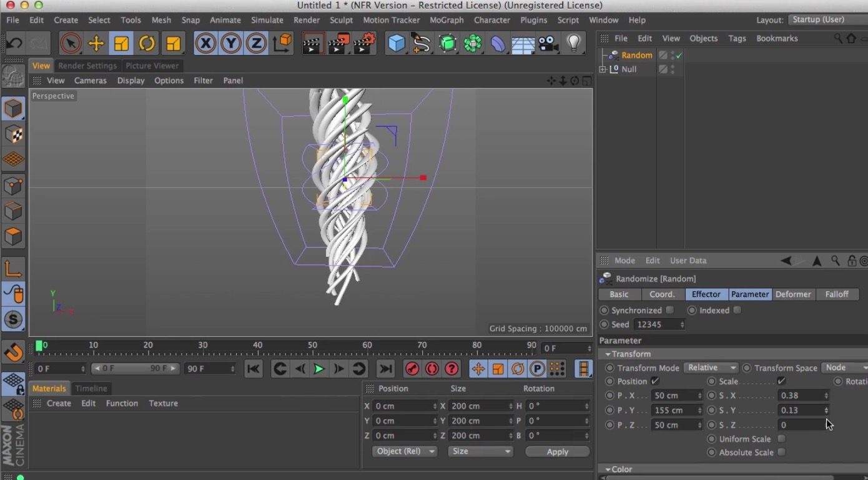Viewport: 868px width, 480px height.
Task: Open the Transform Space Node dropdown
Action: [x=845, y=367]
